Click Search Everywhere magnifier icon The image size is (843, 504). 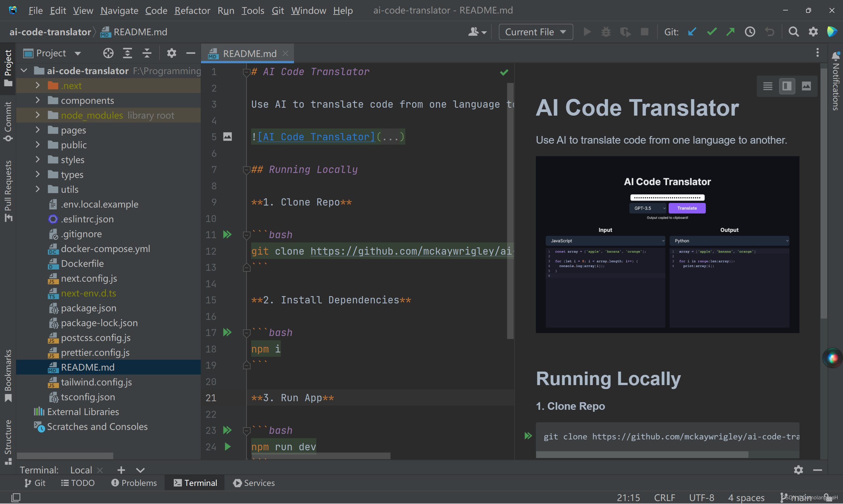(793, 32)
